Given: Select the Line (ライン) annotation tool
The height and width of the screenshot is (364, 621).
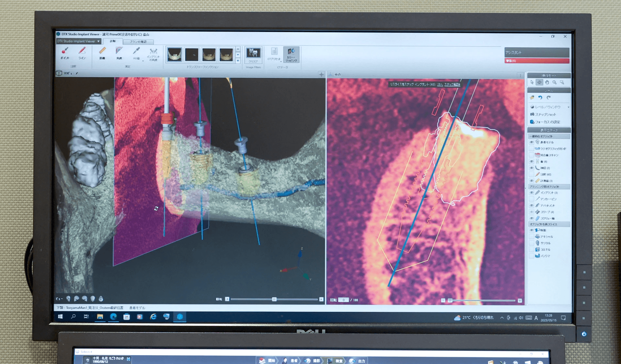Looking at the screenshot, I should [x=82, y=53].
